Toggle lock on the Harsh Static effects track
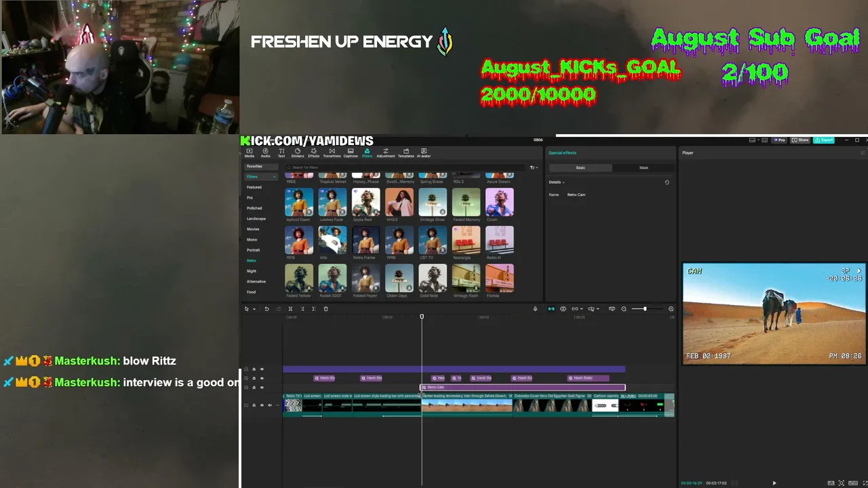The image size is (868, 488). point(254,378)
